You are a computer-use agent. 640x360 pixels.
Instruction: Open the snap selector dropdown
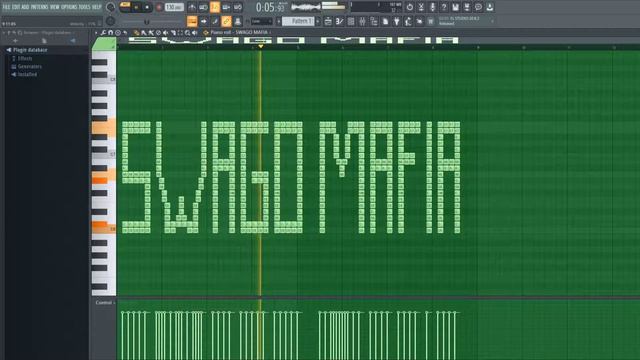pos(261,21)
